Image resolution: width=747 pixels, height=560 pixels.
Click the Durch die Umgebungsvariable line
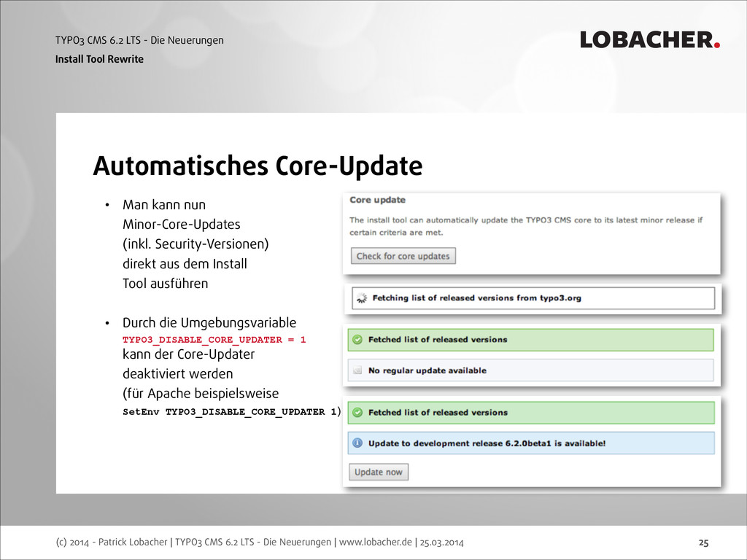pyautogui.click(x=209, y=323)
